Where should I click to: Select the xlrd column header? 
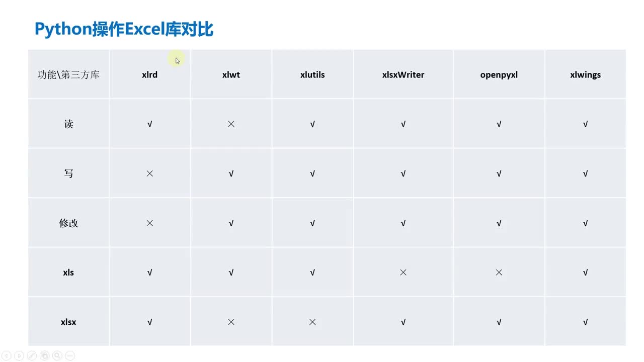tap(150, 74)
